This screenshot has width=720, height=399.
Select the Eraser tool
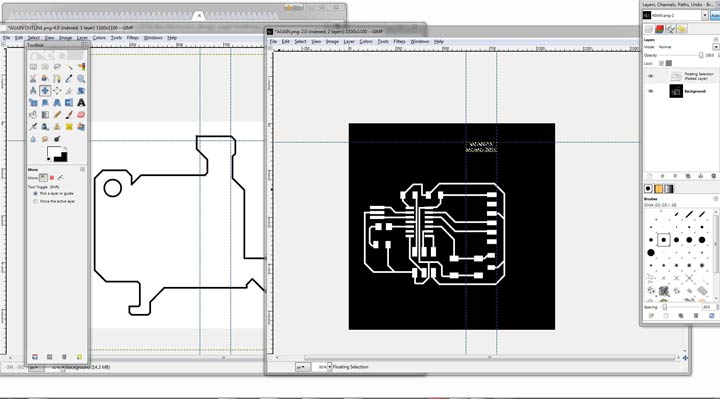pos(81,115)
